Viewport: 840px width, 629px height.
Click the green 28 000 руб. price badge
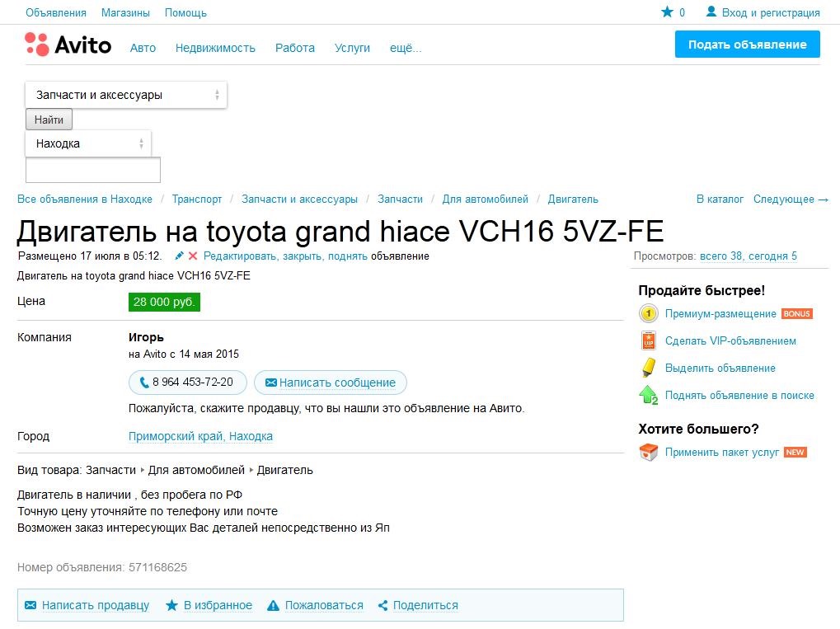(164, 302)
